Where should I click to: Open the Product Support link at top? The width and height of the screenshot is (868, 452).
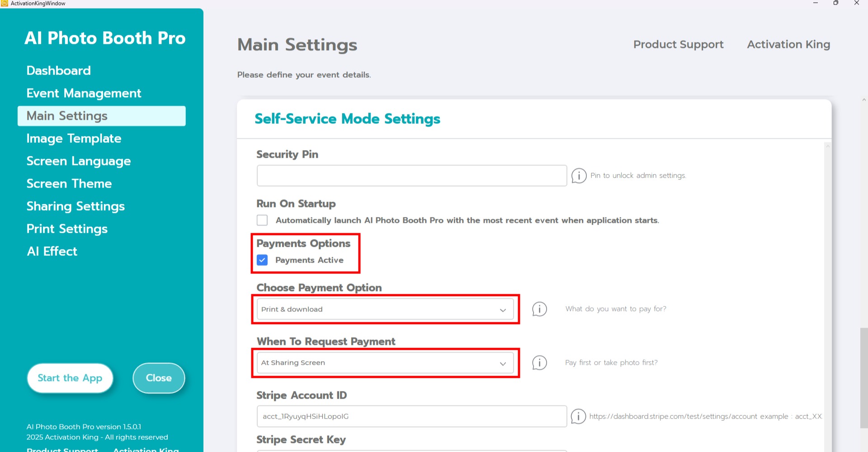click(678, 44)
